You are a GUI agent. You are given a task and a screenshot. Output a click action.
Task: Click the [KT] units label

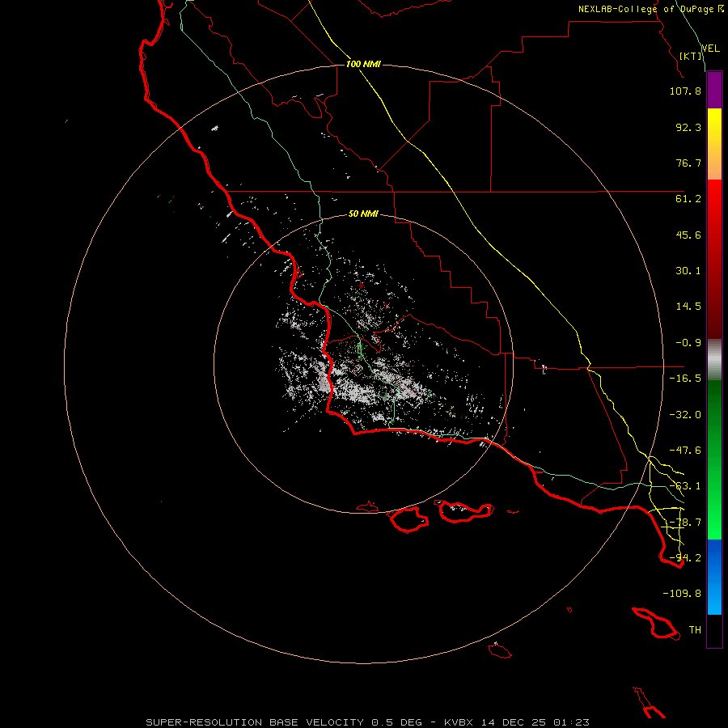point(691,56)
